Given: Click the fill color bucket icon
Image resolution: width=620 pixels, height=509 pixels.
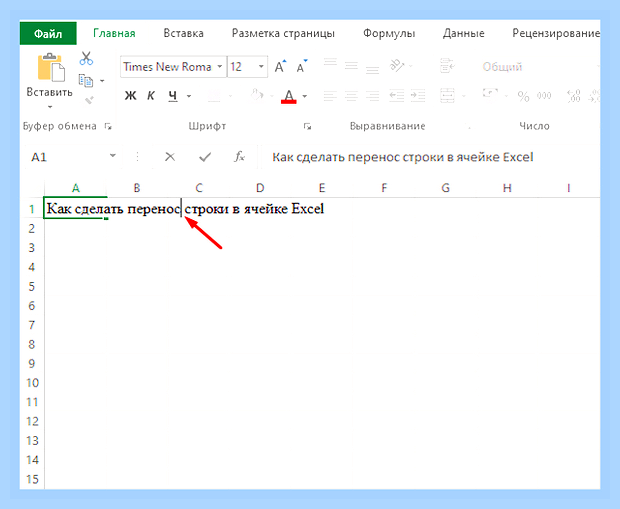Looking at the screenshot, I should [x=257, y=95].
